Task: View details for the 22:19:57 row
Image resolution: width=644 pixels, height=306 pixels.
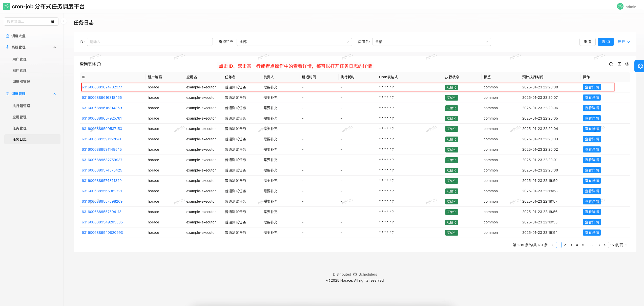Action: [x=592, y=201]
